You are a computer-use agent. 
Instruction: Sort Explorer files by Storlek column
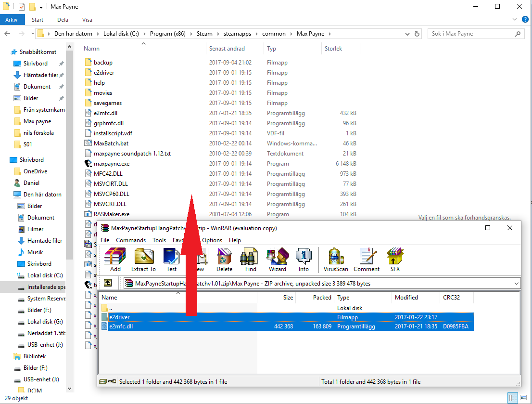tap(340, 49)
